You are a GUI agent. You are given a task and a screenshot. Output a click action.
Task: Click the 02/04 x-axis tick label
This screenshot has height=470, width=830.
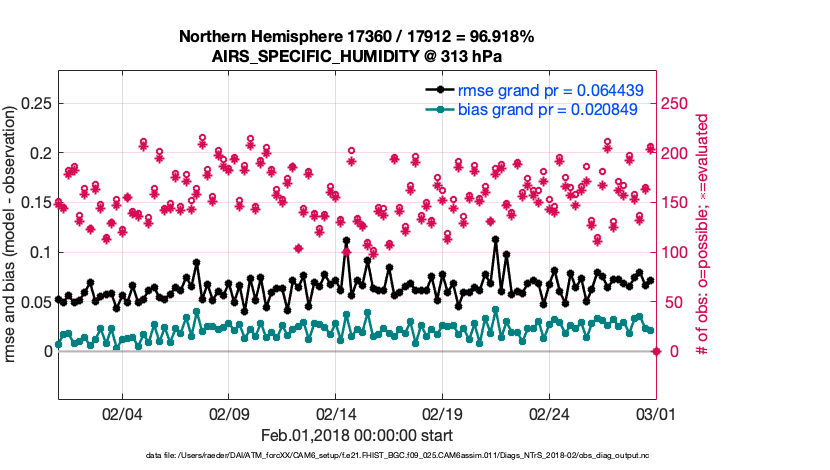122,413
